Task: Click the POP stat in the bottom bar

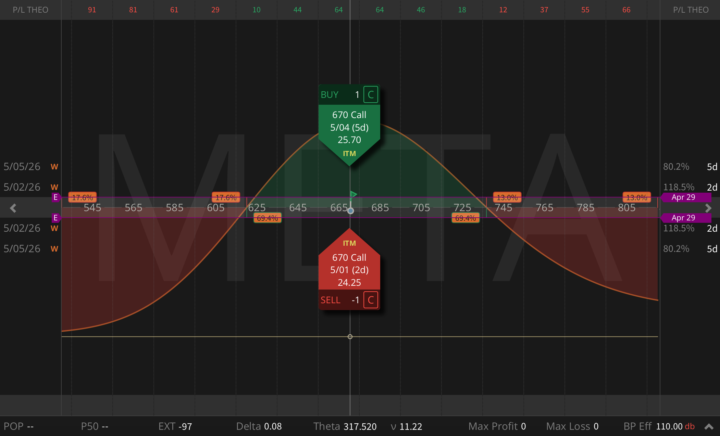Action: pos(18,426)
